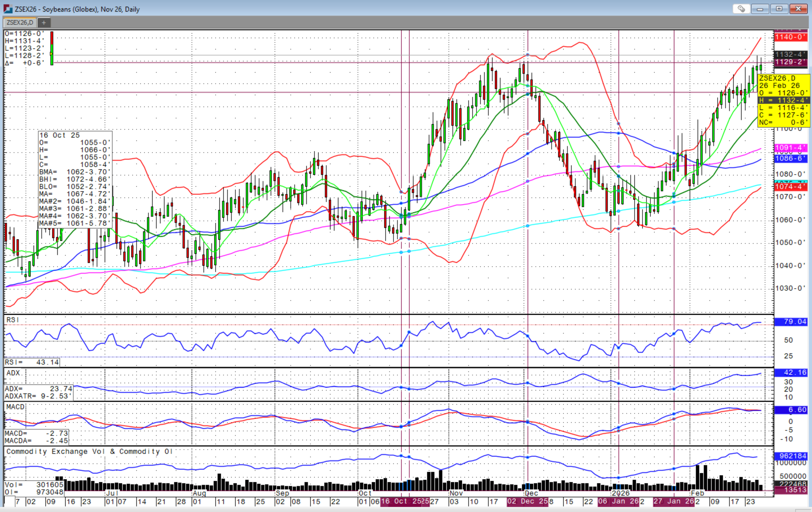
Task: Maximize the chart window
Action: coord(779,9)
